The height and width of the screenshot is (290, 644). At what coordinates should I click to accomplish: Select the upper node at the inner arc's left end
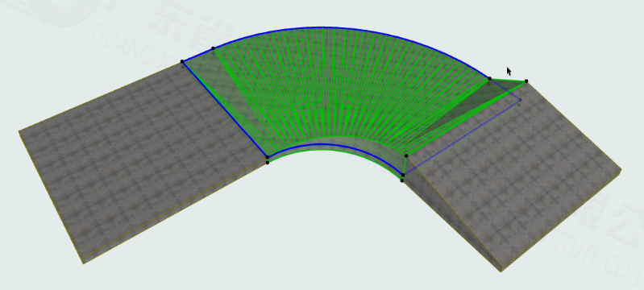tap(268, 157)
